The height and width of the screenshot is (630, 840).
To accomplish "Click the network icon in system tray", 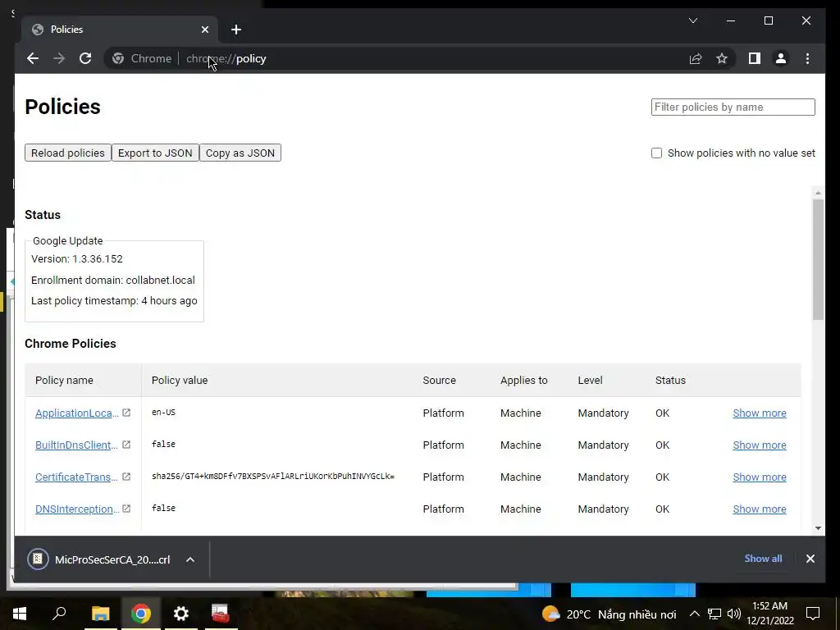I will tap(714, 614).
